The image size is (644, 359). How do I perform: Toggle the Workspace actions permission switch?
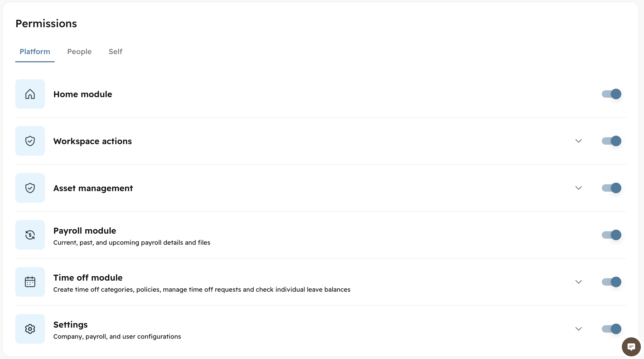[611, 141]
